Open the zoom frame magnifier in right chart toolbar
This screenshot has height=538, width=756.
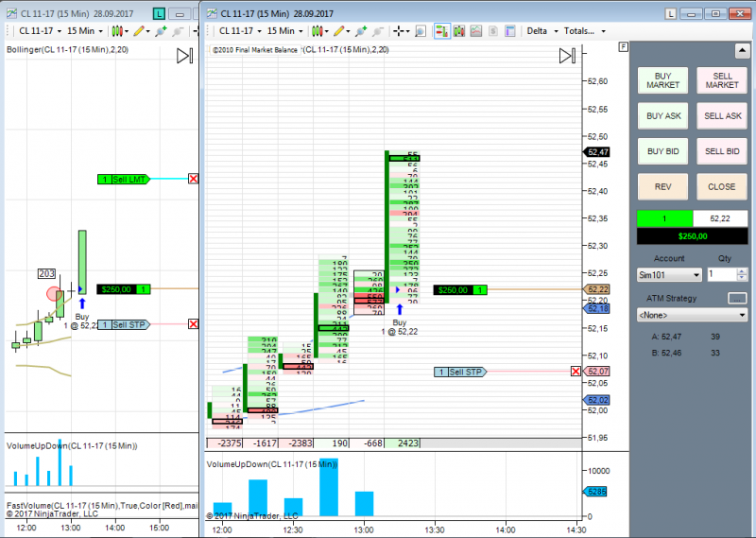pyautogui.click(x=421, y=31)
